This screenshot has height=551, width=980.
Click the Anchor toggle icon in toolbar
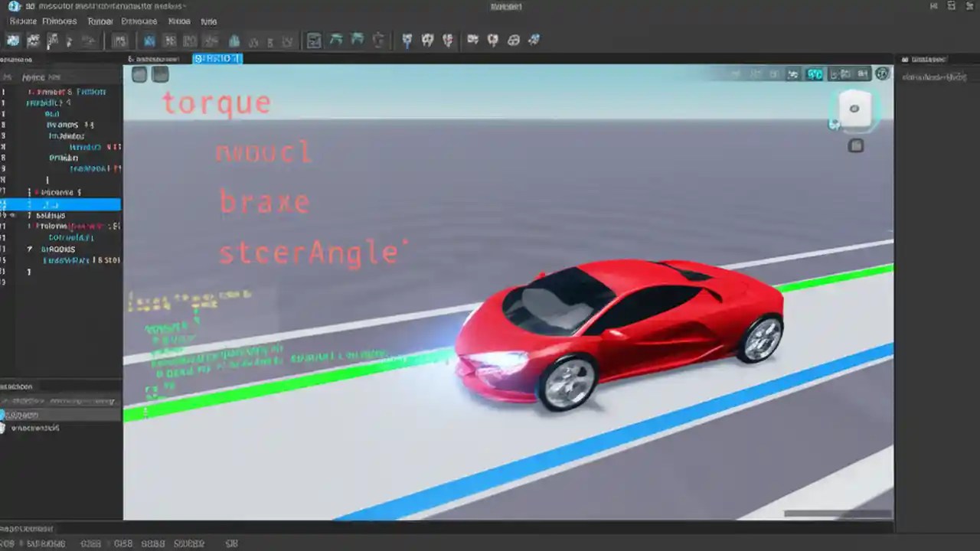click(x=407, y=41)
